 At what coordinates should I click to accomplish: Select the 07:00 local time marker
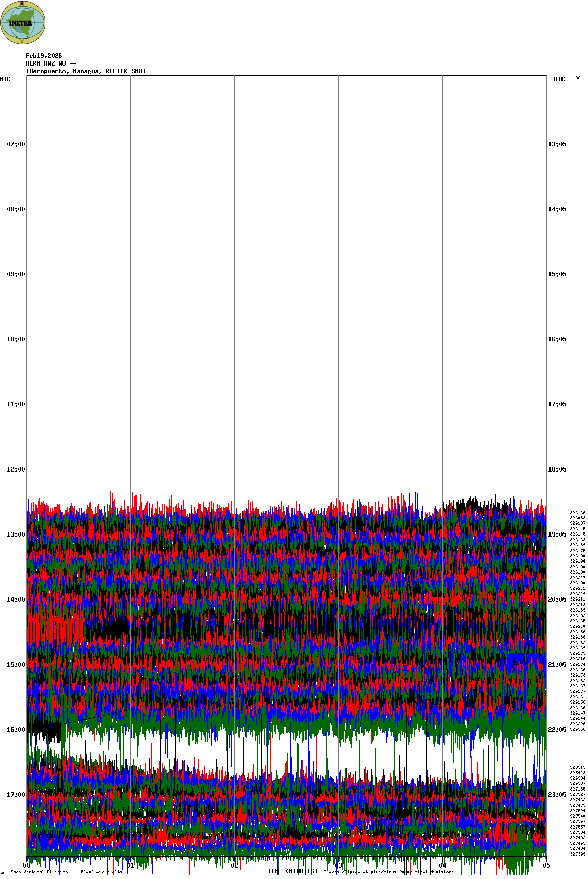16,144
